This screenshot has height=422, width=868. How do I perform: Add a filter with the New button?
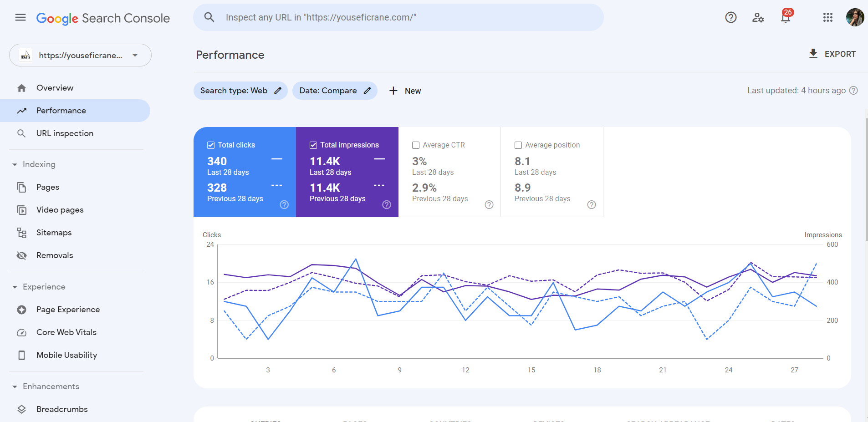coord(405,91)
